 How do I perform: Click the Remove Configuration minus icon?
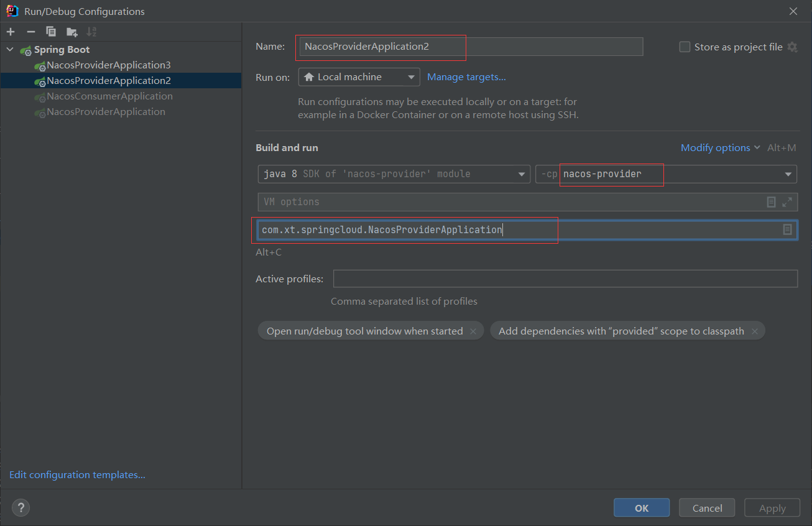tap(30, 32)
